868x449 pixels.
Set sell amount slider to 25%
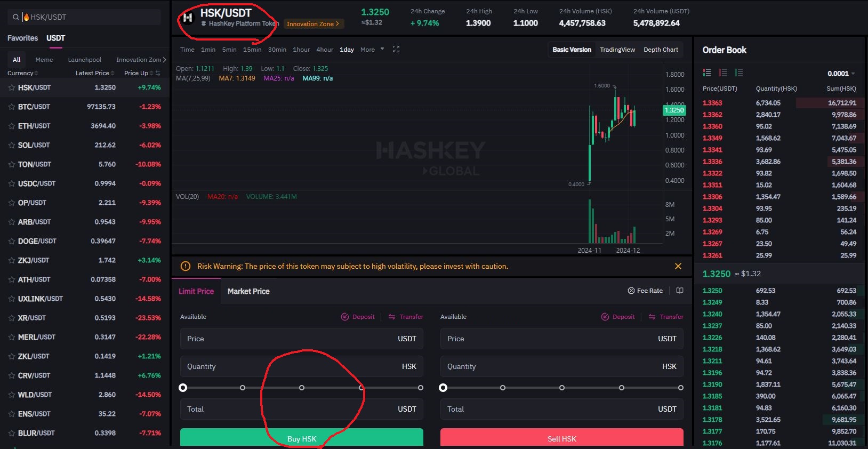[502, 388]
